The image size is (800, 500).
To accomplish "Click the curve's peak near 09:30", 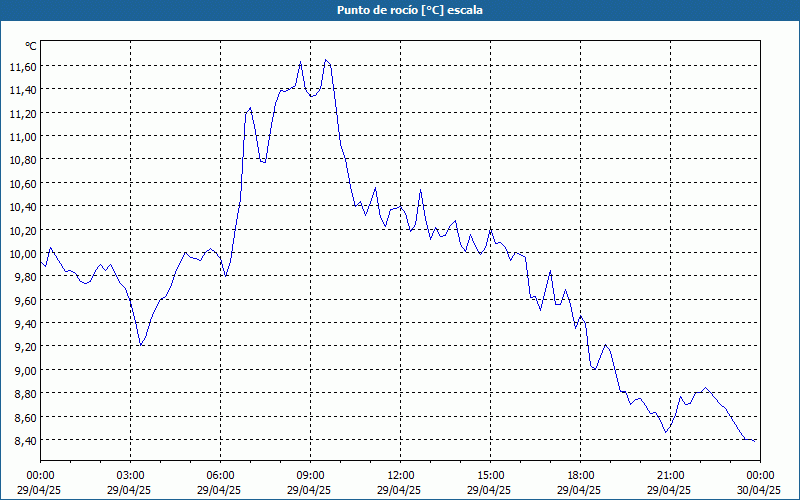I will pos(326,60).
